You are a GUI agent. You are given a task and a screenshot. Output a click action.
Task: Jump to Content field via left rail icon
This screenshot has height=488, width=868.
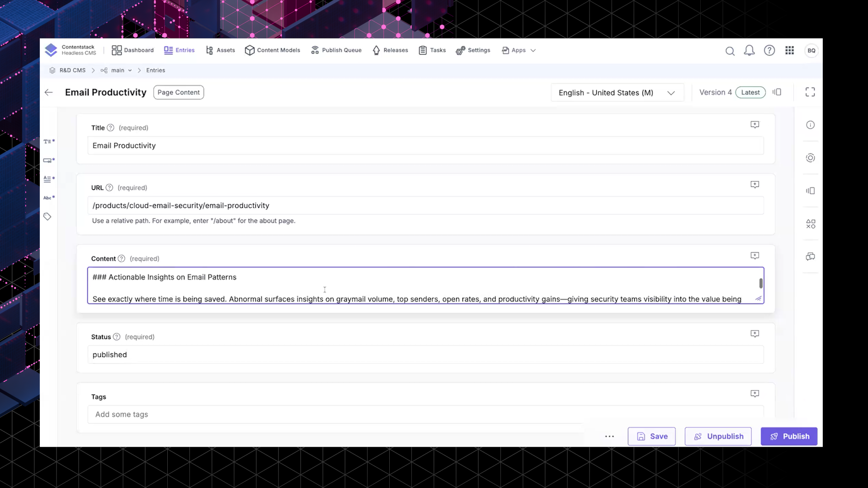point(49,179)
